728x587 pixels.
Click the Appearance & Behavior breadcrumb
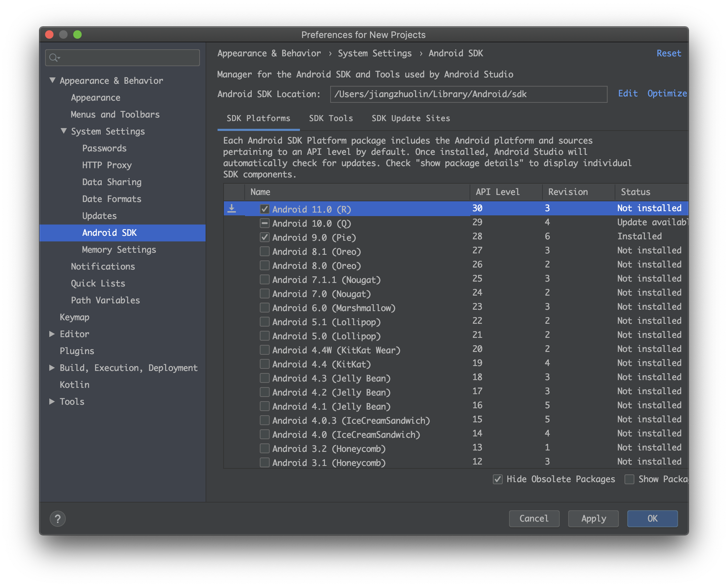[269, 53]
